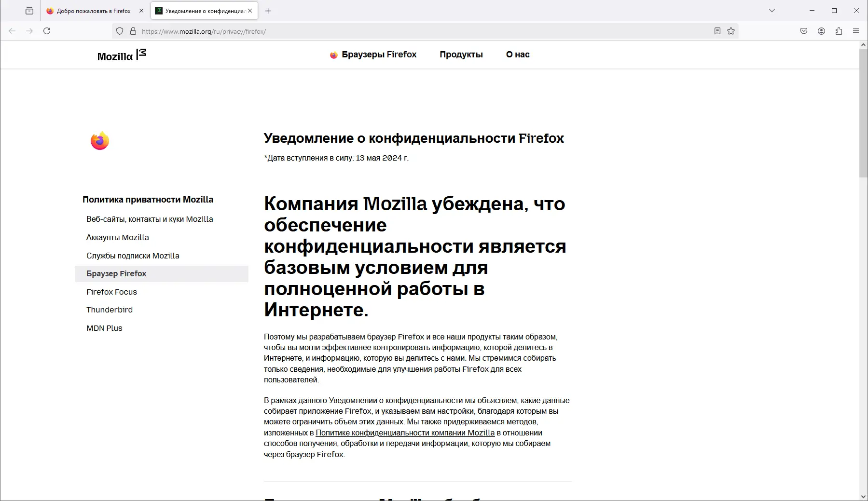Click the Mozilla logo in the header
This screenshot has width=868, height=501.
[x=120, y=55]
